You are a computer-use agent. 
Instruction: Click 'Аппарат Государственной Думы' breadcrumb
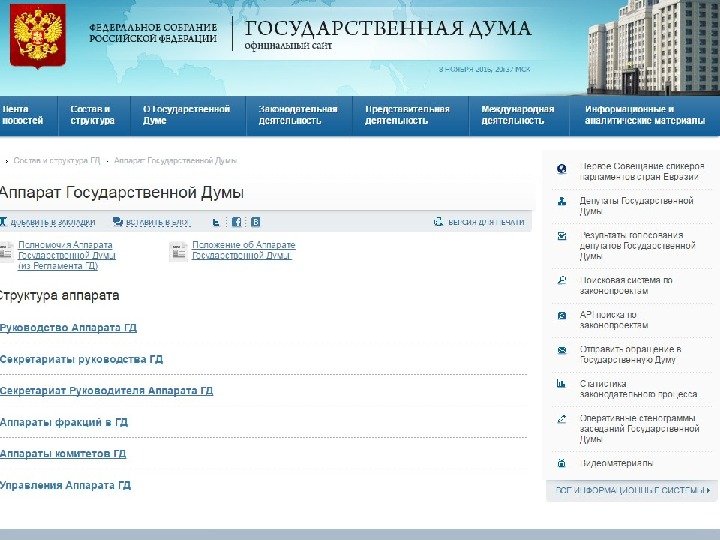[175, 161]
